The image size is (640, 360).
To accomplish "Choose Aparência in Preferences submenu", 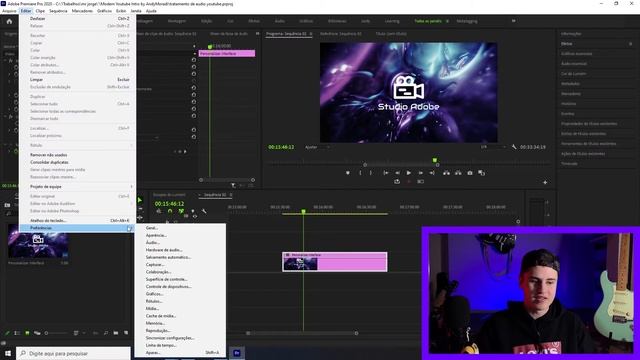I will click(x=180, y=235).
